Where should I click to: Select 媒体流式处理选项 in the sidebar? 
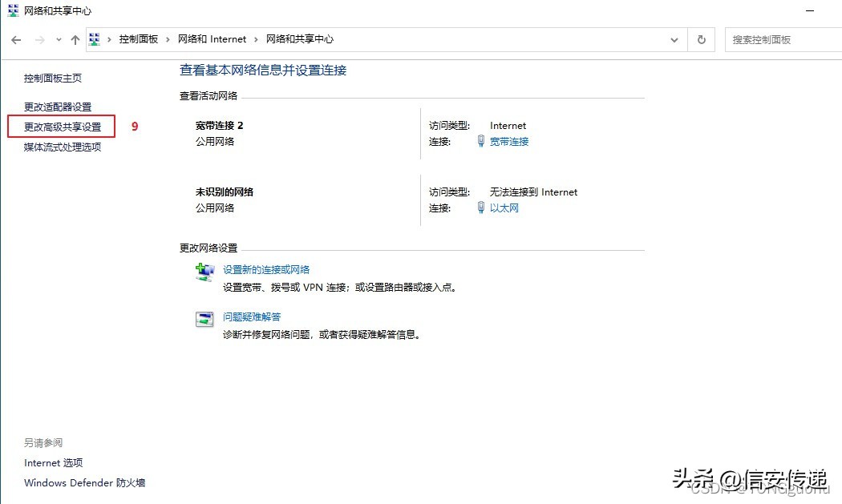[x=62, y=147]
